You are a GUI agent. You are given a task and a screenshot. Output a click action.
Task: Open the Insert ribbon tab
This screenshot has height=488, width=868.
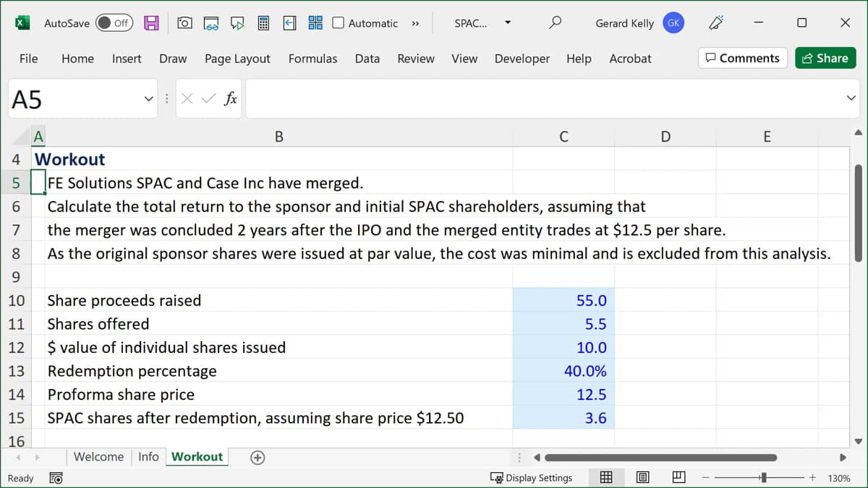[127, 59]
